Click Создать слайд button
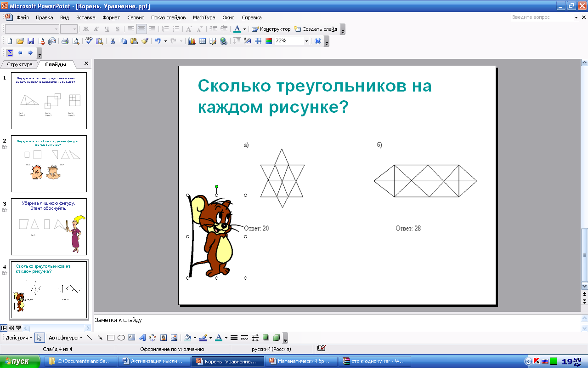 316,29
